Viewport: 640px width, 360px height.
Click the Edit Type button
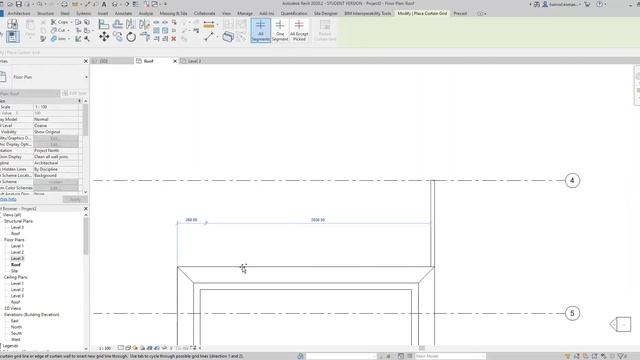[75, 93]
